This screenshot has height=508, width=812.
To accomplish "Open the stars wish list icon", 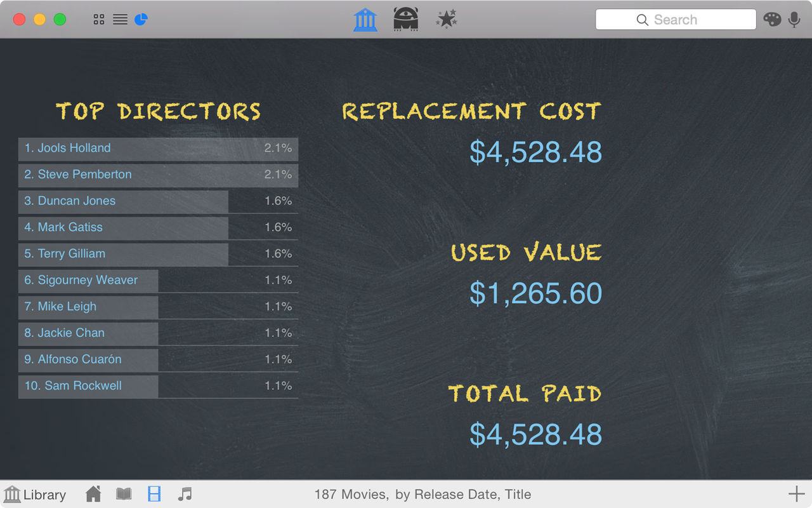I will (x=447, y=19).
